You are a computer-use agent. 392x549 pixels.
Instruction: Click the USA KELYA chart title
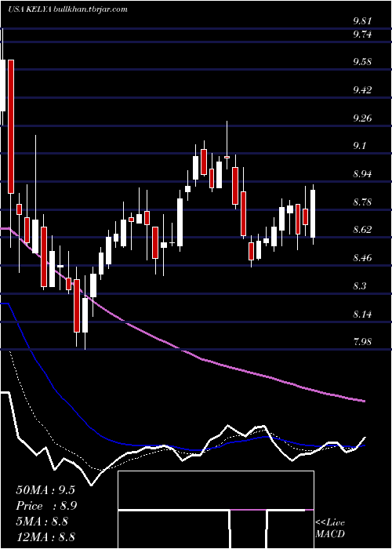[67, 9]
